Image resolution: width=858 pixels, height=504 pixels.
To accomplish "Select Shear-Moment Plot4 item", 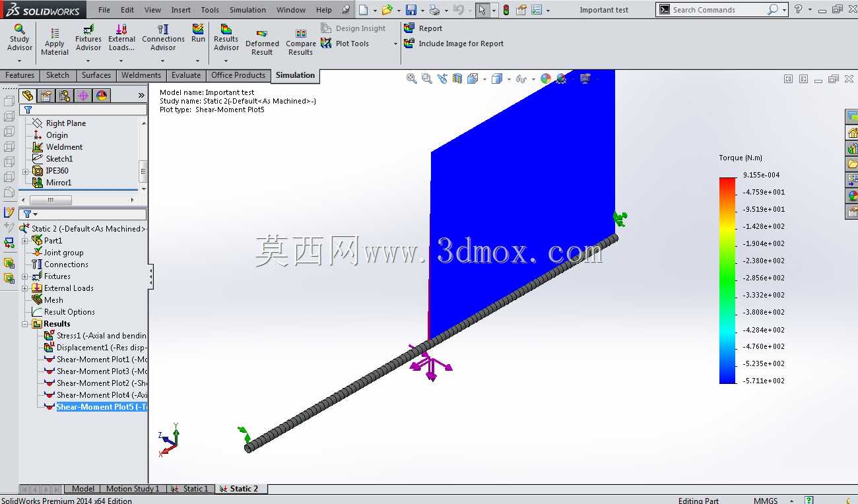I will [96, 395].
